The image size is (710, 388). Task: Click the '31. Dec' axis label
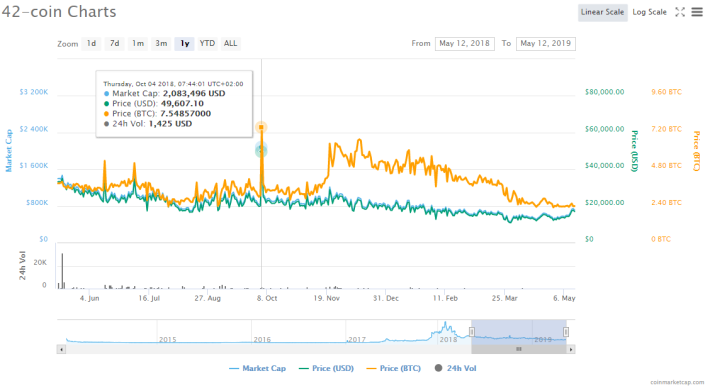tap(386, 298)
